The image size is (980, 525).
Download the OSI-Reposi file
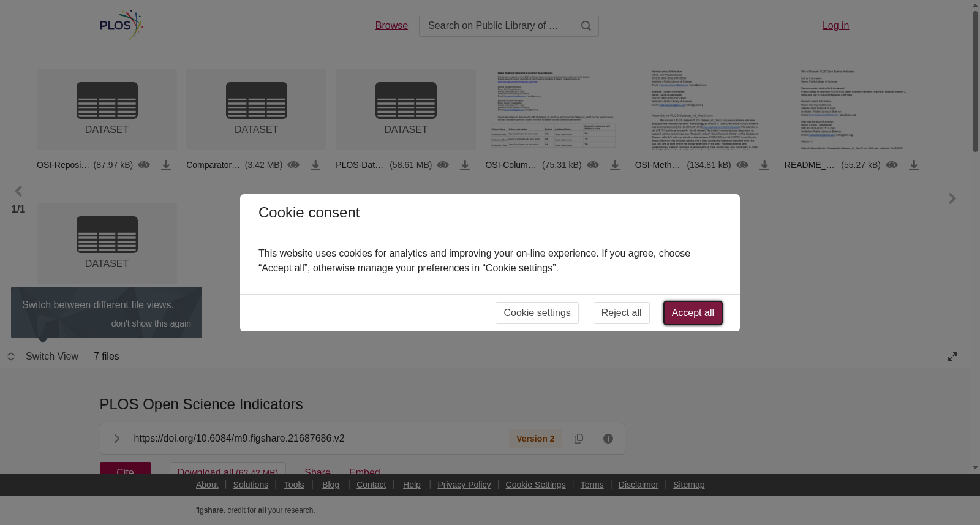[x=166, y=165]
